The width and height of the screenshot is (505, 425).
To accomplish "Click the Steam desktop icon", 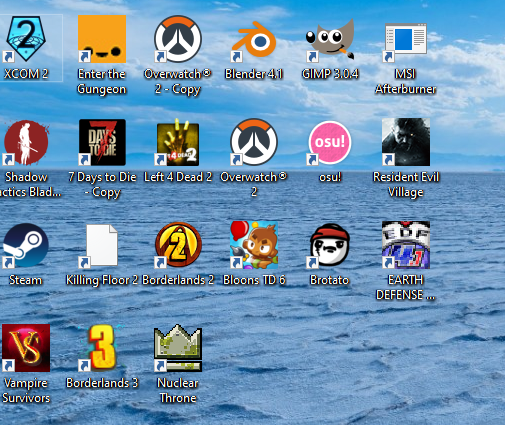I will click(x=26, y=245).
